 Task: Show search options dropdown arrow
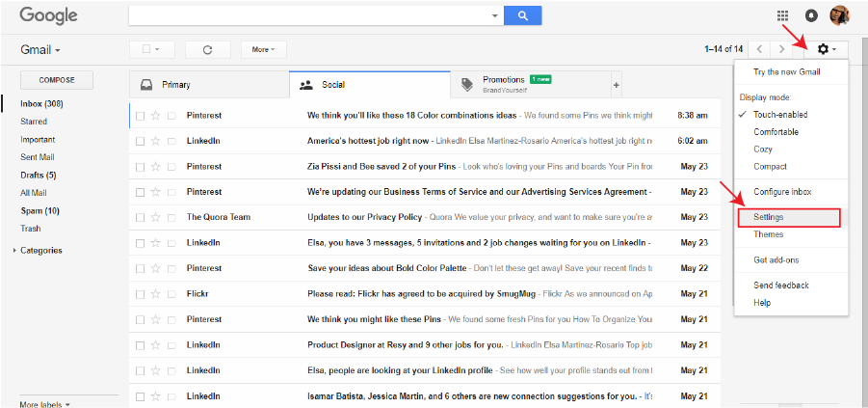(495, 15)
